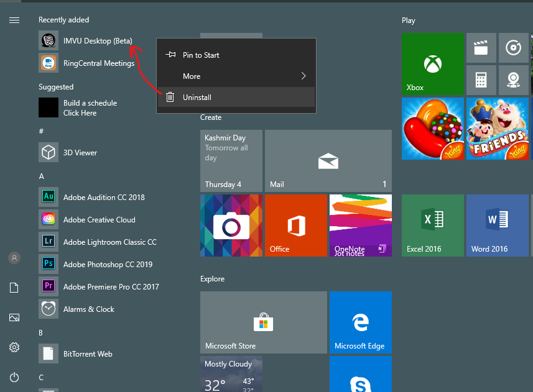The height and width of the screenshot is (392, 533).
Task: Jump to the letter A section header
Action: coord(42,176)
